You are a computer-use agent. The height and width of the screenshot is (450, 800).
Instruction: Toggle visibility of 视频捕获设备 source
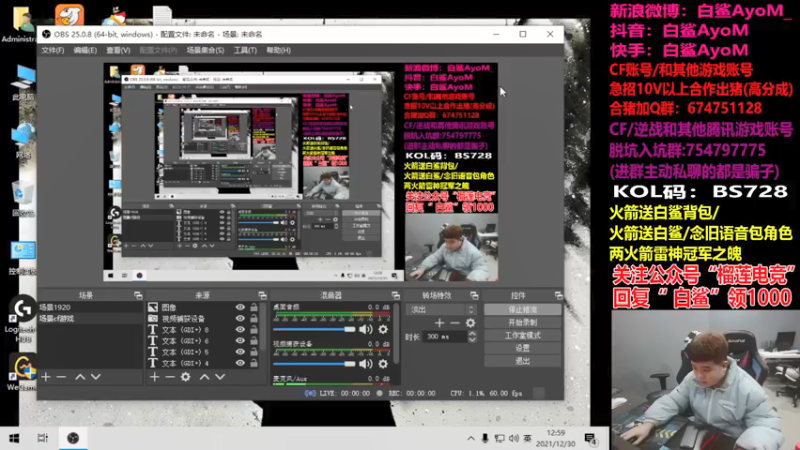click(x=240, y=318)
